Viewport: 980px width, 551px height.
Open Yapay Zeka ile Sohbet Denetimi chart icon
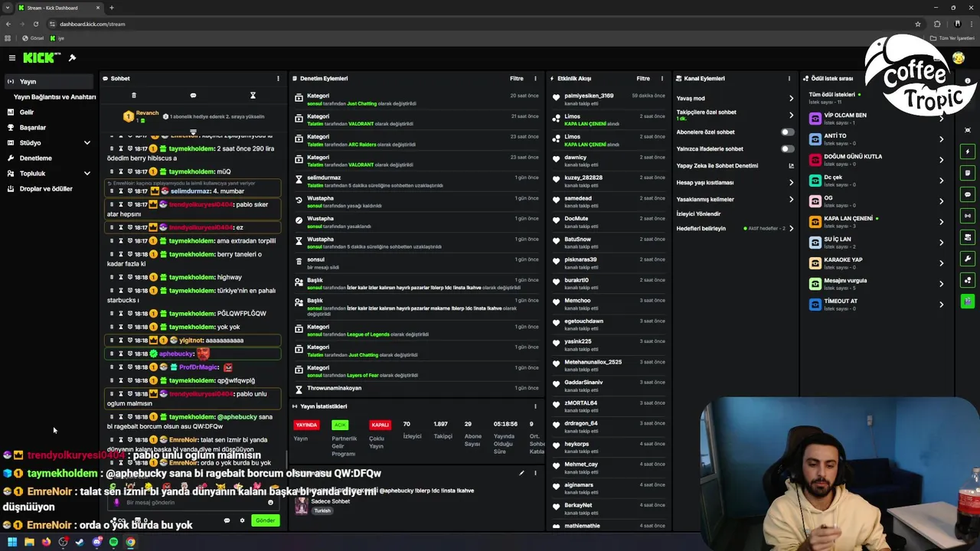(x=791, y=165)
